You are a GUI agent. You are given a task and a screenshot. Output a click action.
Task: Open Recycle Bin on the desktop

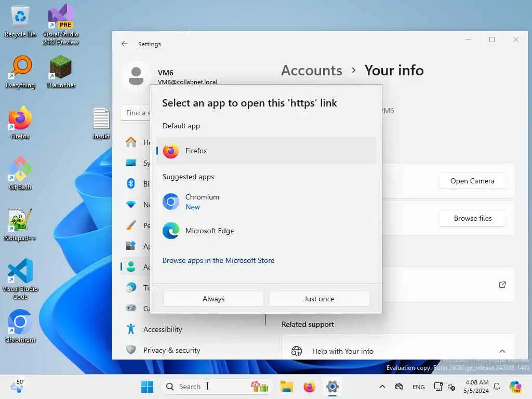[20, 22]
